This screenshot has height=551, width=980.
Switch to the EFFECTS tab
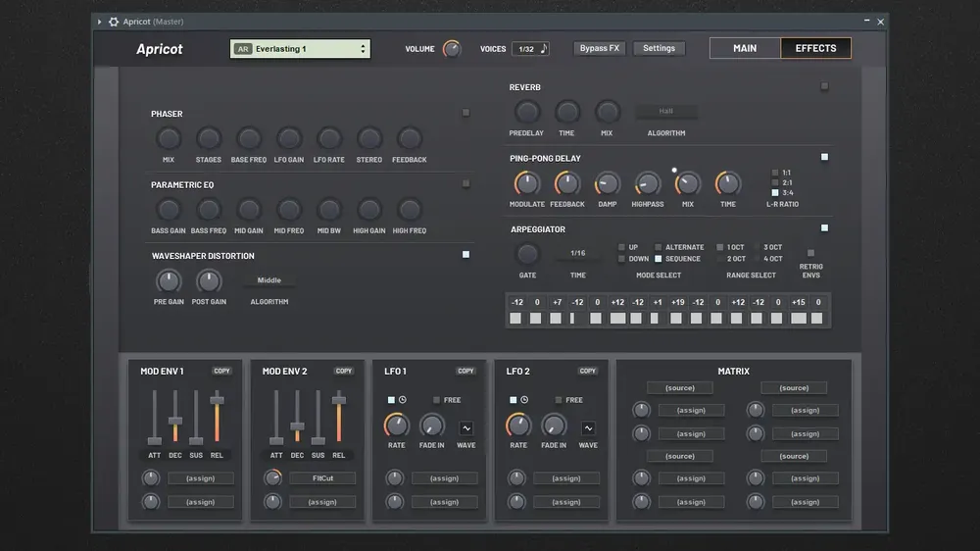tap(815, 48)
